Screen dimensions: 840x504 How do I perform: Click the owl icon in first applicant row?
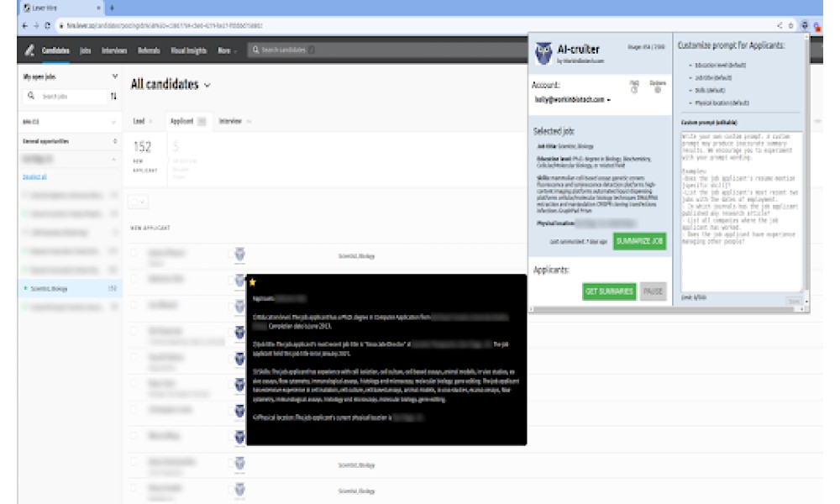239,255
